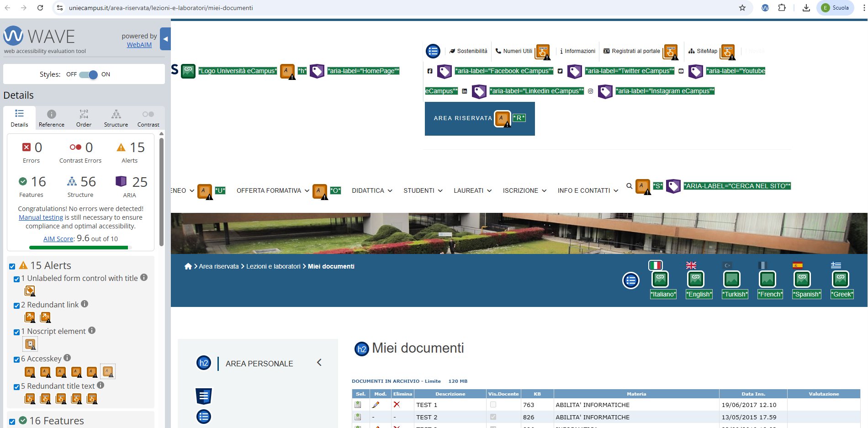Uncheck the 6 Accesskey checkbox
The width and height of the screenshot is (868, 428).
point(16,359)
